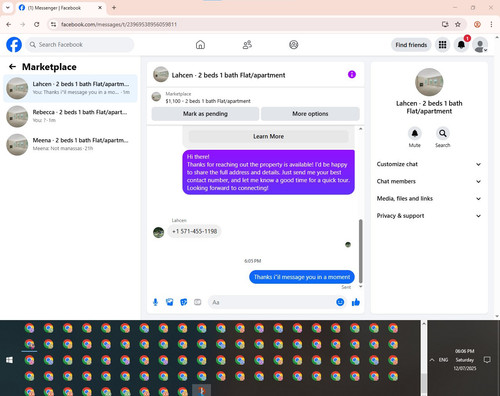Open Lahcen conversation in Marketplace list

tap(70, 88)
